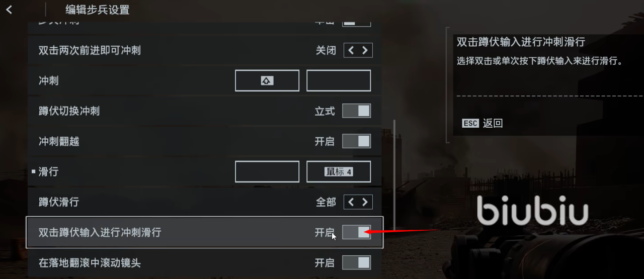
Task: Click the settings list vertical scrollbar
Action: pyautogui.click(x=394, y=174)
